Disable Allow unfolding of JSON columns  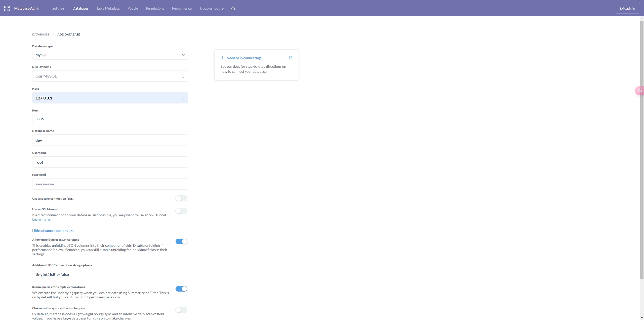point(181,241)
